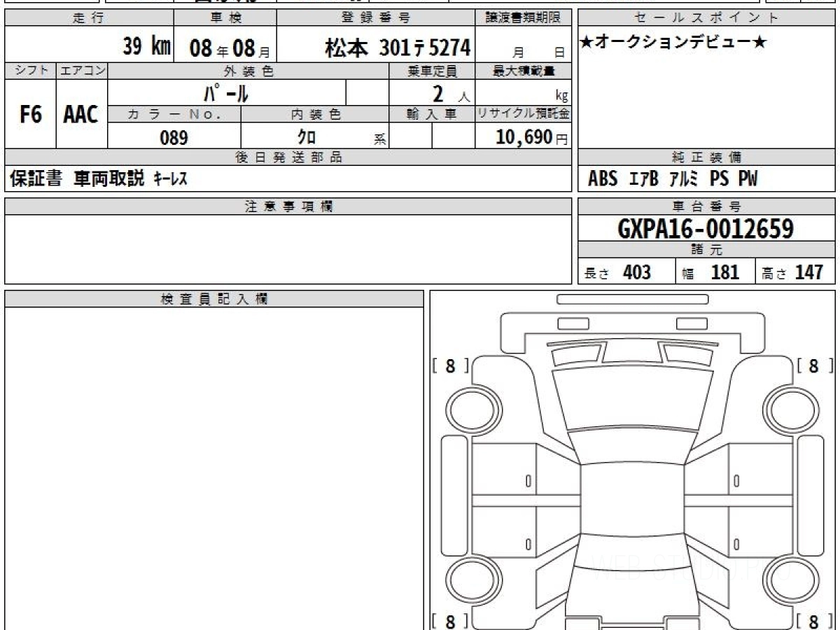Select chassis number GXPA16-0012659
This screenshot has height=630, width=840.
[x=706, y=228]
